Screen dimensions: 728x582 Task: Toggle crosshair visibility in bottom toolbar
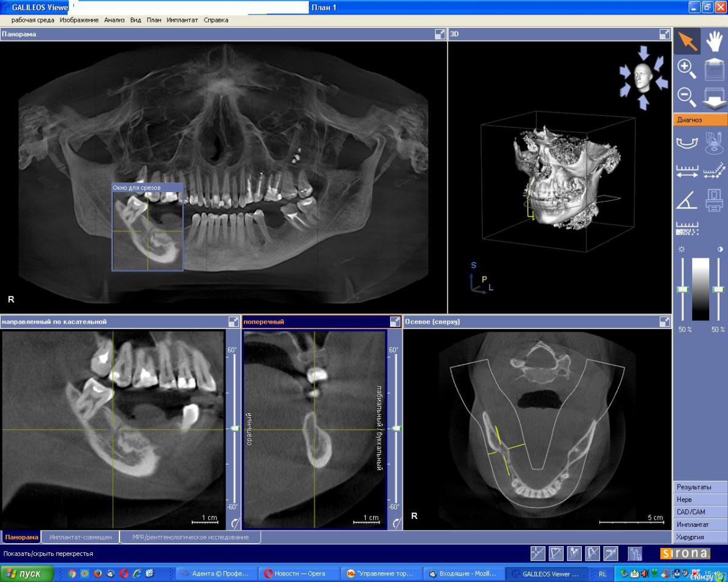[538, 553]
